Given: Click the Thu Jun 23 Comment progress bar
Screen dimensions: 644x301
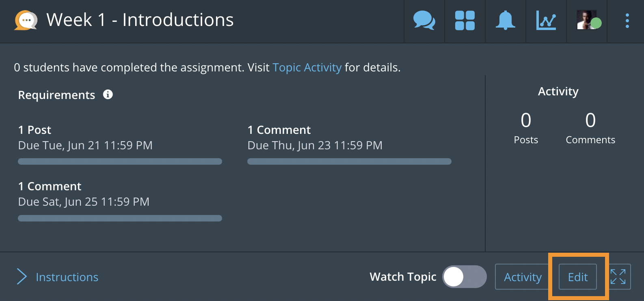Looking at the screenshot, I should pos(349,161).
